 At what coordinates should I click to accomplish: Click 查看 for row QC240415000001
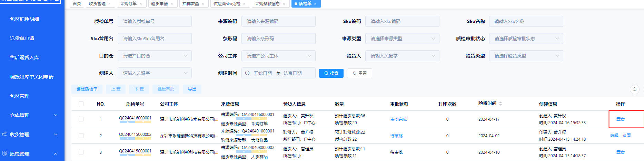(621, 152)
